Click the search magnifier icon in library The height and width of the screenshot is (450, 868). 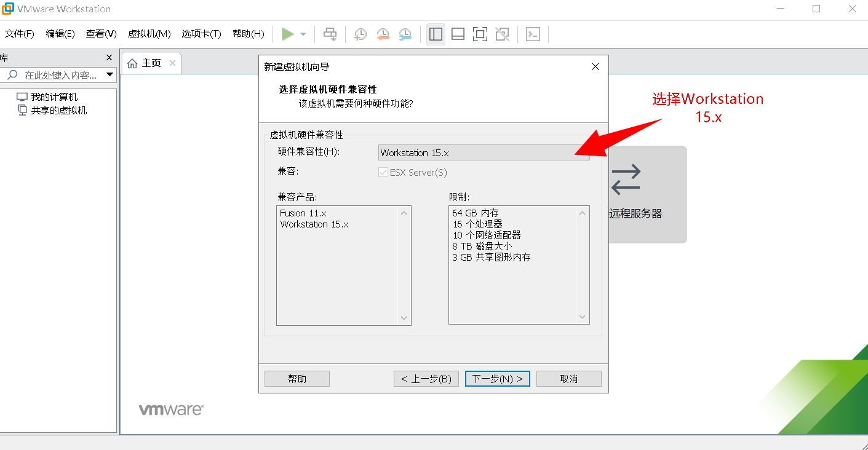click(x=12, y=75)
